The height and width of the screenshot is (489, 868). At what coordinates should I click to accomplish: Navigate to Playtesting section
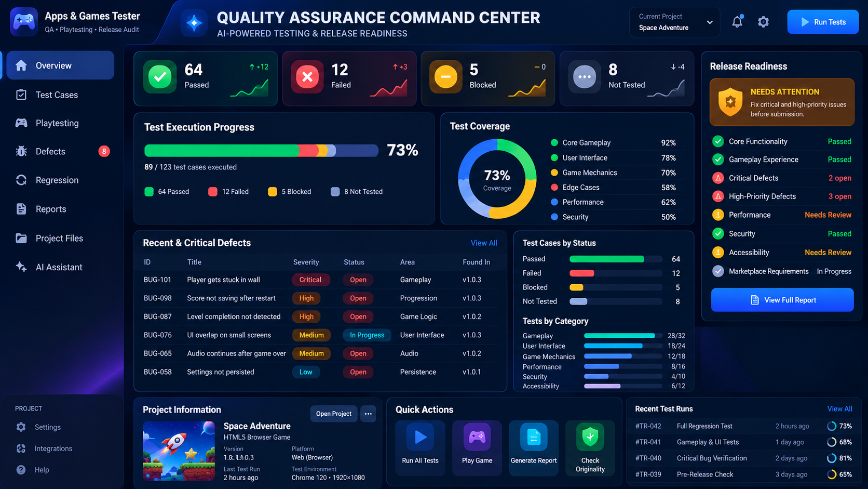(x=61, y=123)
